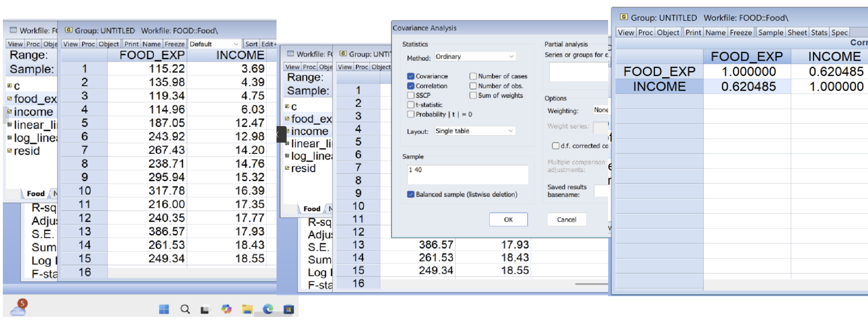The width and height of the screenshot is (868, 327).
Task: Open the Windows Start menu
Action: point(164,309)
